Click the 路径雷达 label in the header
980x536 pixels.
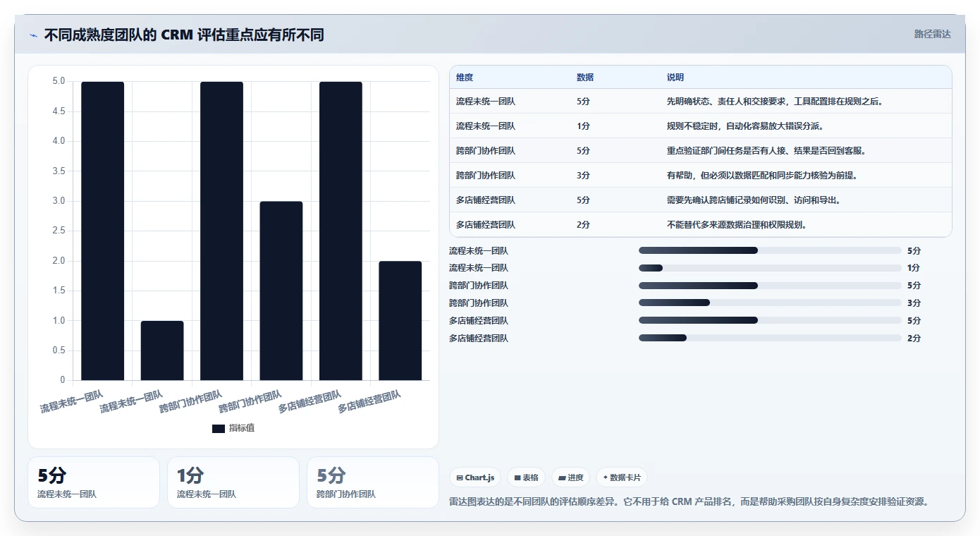[932, 34]
